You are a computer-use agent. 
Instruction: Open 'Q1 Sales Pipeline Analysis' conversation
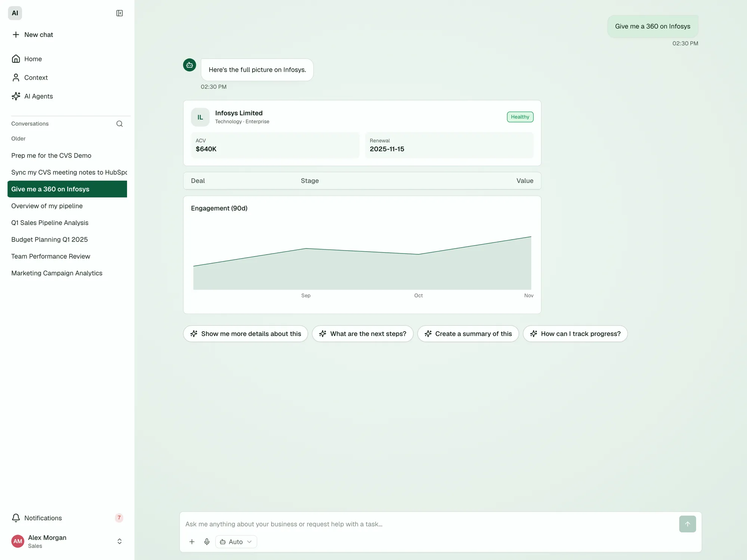click(67, 223)
